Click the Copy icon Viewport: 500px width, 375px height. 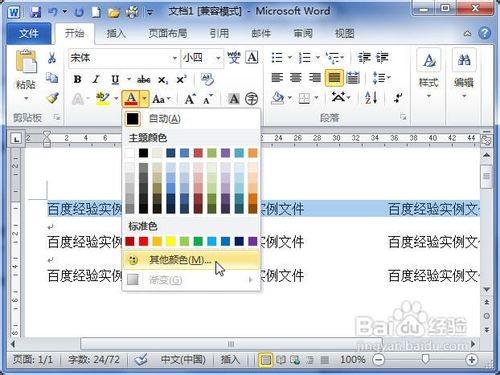(52, 78)
